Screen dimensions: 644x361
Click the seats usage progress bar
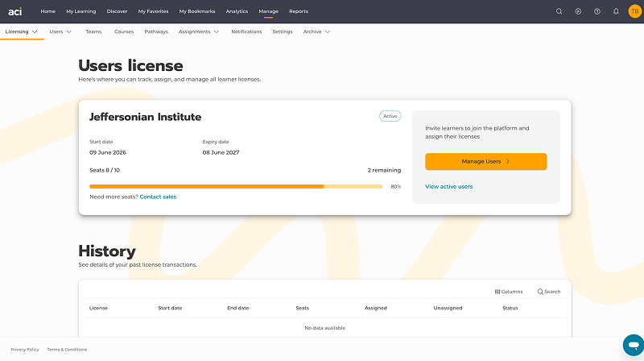[x=236, y=187]
